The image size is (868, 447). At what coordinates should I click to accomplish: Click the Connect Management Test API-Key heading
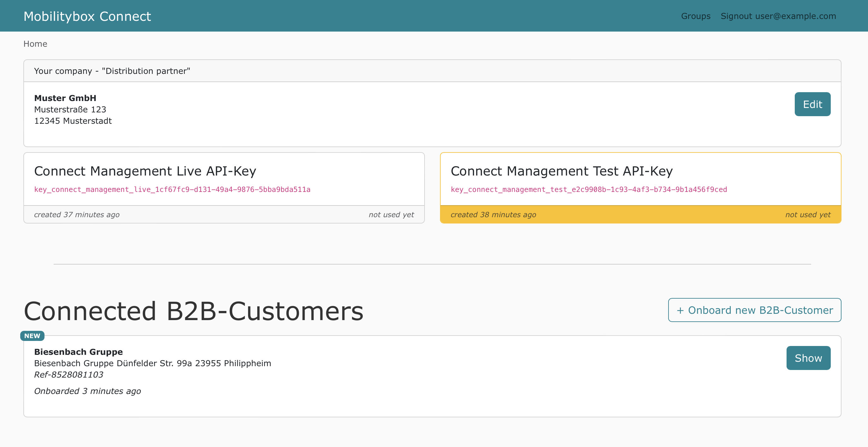coord(562,171)
